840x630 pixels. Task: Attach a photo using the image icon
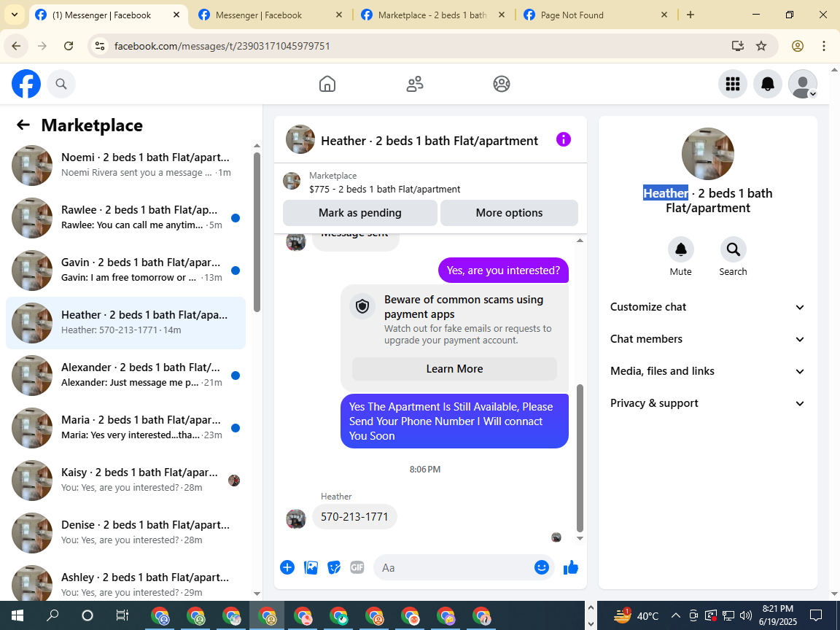pos(311,567)
